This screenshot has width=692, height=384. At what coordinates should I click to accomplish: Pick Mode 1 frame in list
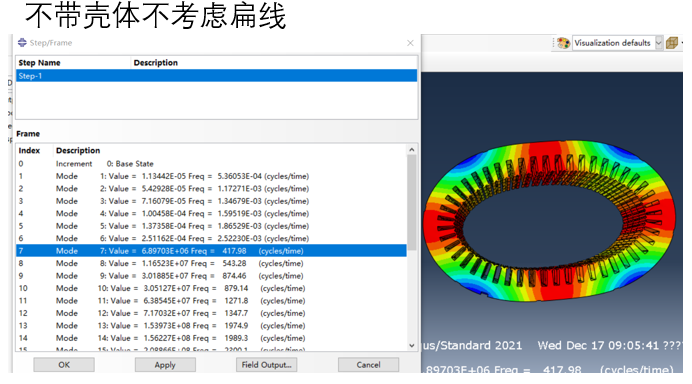pos(211,176)
